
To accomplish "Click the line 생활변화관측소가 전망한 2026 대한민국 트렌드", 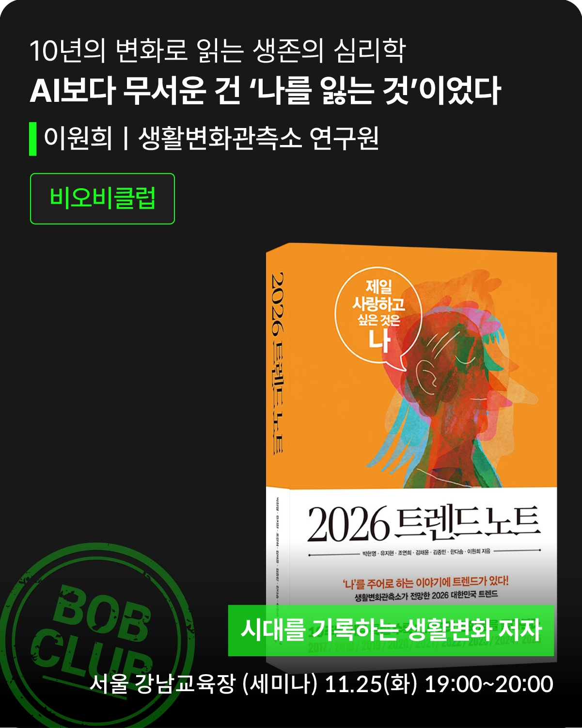I will pyautogui.click(x=426, y=595).
